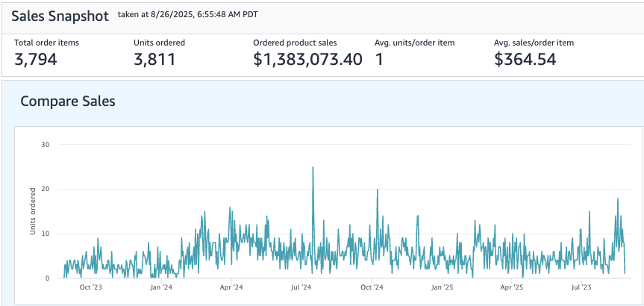Screen dimensions: 644x306
Task: Select the Avg. sales/order item value $364.54
Action: [x=525, y=59]
